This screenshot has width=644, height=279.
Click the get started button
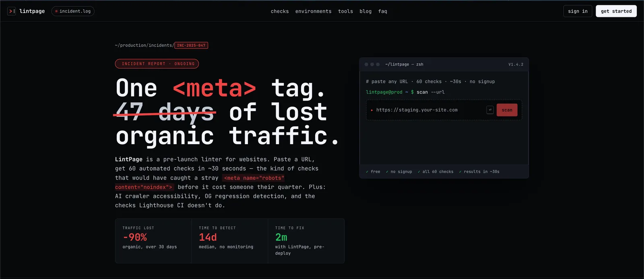[x=616, y=11]
